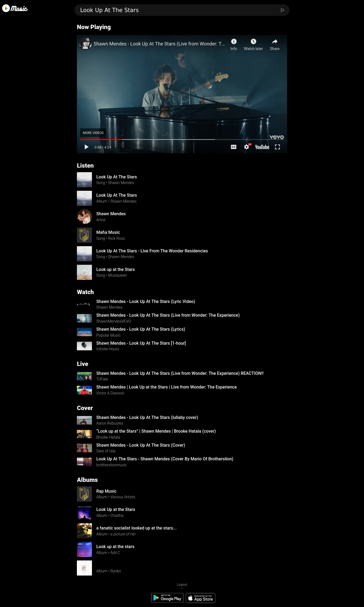Image resolution: width=364 pixels, height=607 pixels.
Task: Click the Victor A Dawson video thumbnail
Action: pos(84,390)
